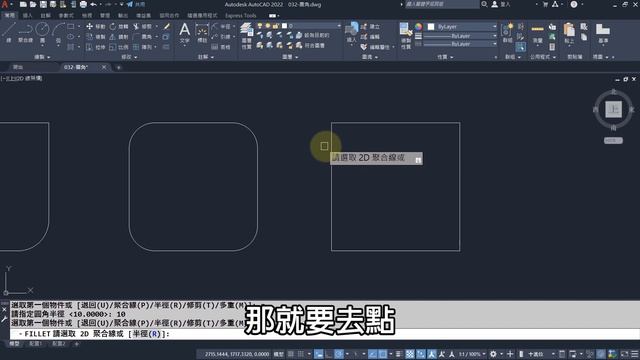Click the Fillet tool icon
This screenshot has width=640, height=360.
tap(136, 37)
